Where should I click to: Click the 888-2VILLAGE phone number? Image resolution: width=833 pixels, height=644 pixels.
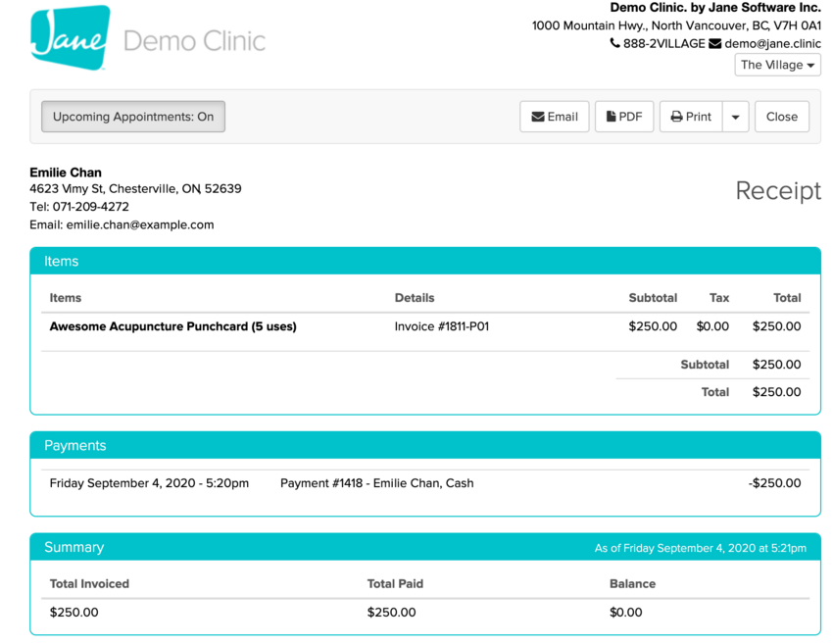click(x=663, y=44)
